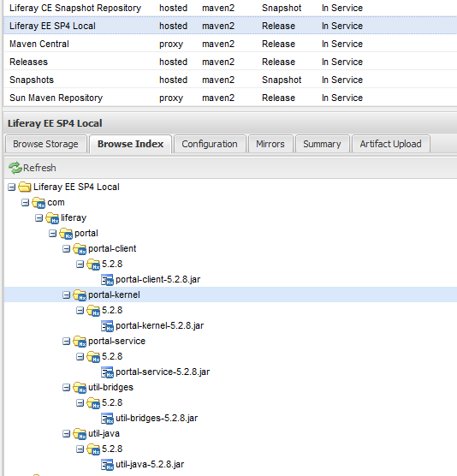Select the portal-kernel-5.2.8.jar file icon
457x476 pixels.
pos(107,325)
